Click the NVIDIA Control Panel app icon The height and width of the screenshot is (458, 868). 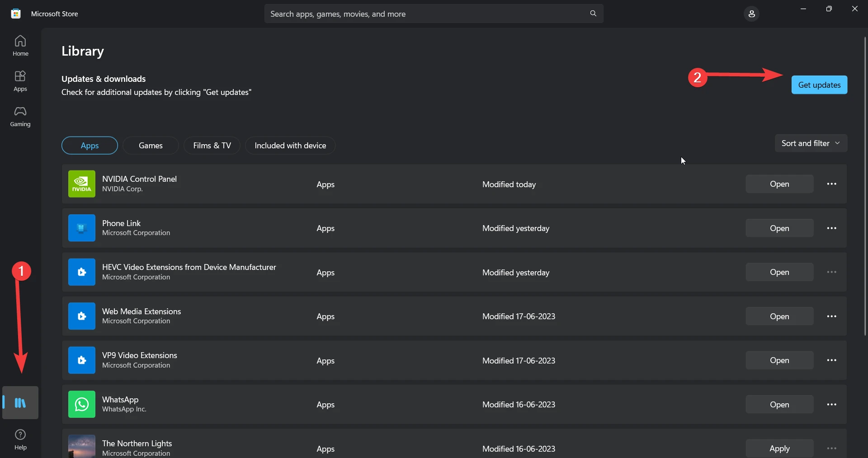click(x=82, y=184)
